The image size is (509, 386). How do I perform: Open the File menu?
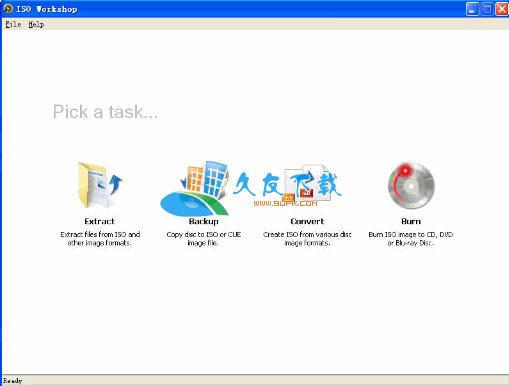tap(13, 24)
